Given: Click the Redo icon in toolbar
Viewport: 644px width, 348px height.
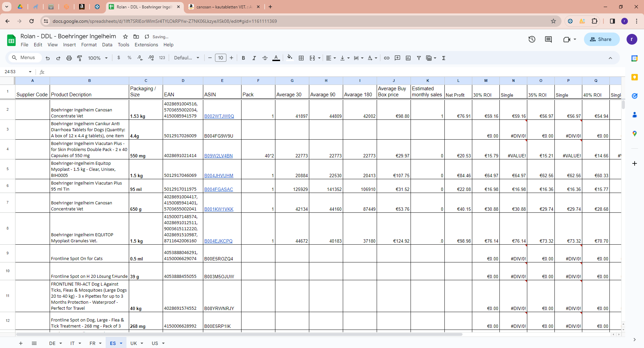Looking at the screenshot, I should [58, 58].
